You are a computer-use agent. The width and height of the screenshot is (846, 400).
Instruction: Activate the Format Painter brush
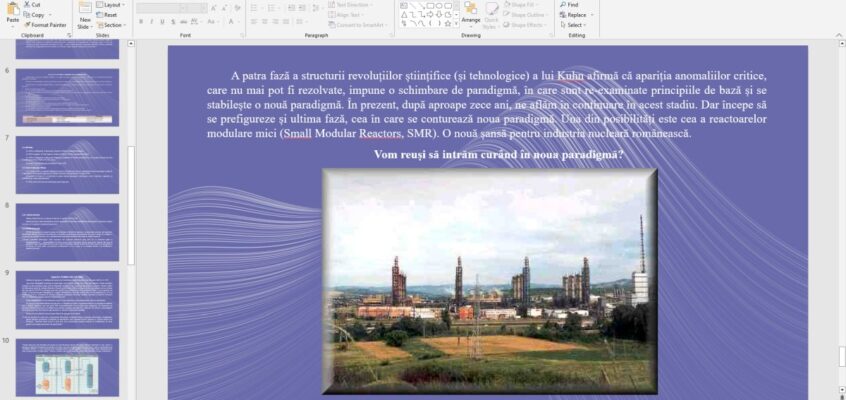45,25
